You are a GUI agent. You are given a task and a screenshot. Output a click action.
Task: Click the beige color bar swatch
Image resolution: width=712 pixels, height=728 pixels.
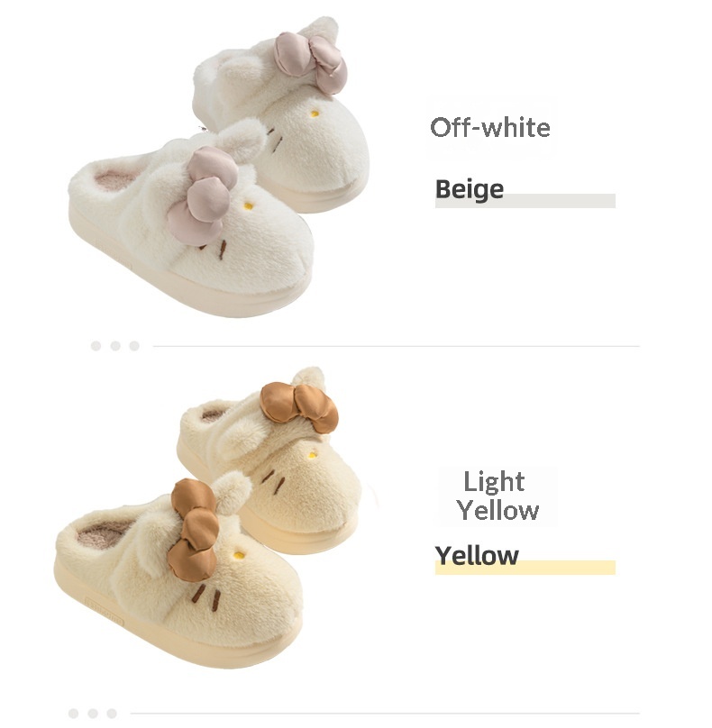coord(525,201)
